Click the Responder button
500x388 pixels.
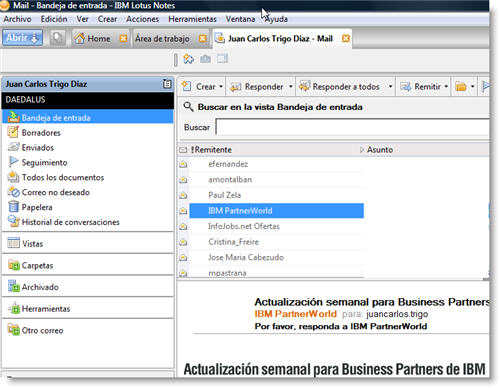[x=257, y=87]
